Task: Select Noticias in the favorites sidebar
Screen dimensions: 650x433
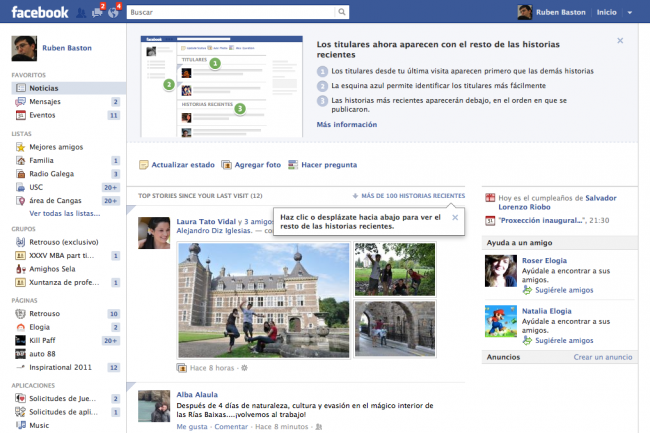Action: tap(68, 88)
